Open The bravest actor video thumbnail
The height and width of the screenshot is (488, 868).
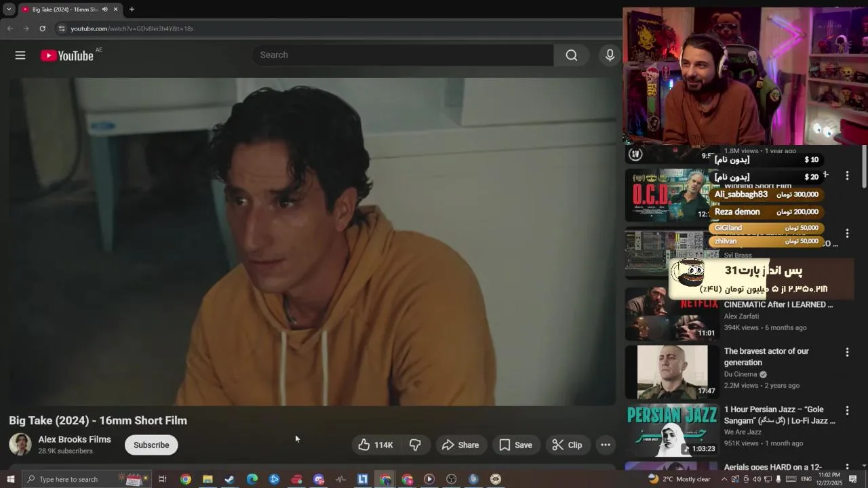[671, 372]
